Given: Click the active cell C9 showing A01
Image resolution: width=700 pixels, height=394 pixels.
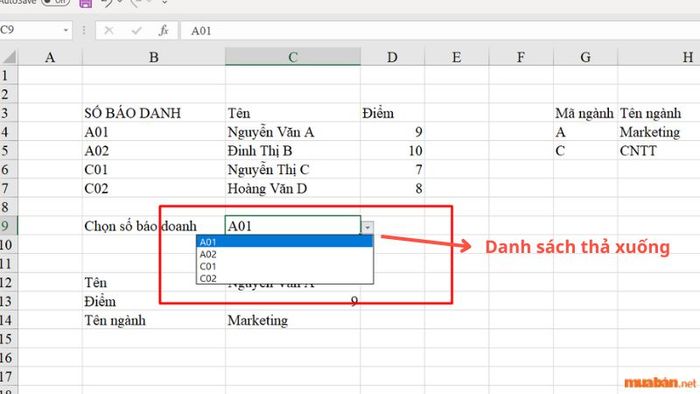Looking at the screenshot, I should point(293,226).
